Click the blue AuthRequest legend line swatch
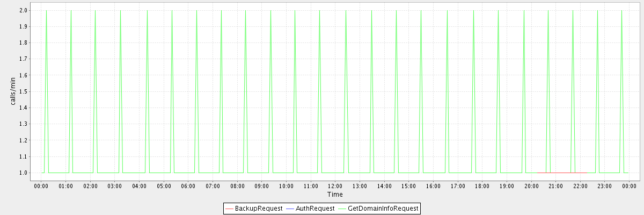 [290, 208]
